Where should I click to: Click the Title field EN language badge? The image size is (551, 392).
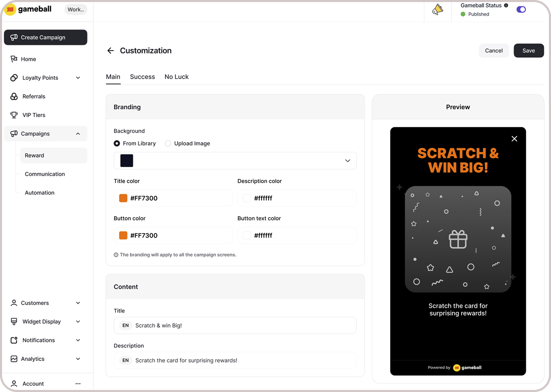[126, 326]
